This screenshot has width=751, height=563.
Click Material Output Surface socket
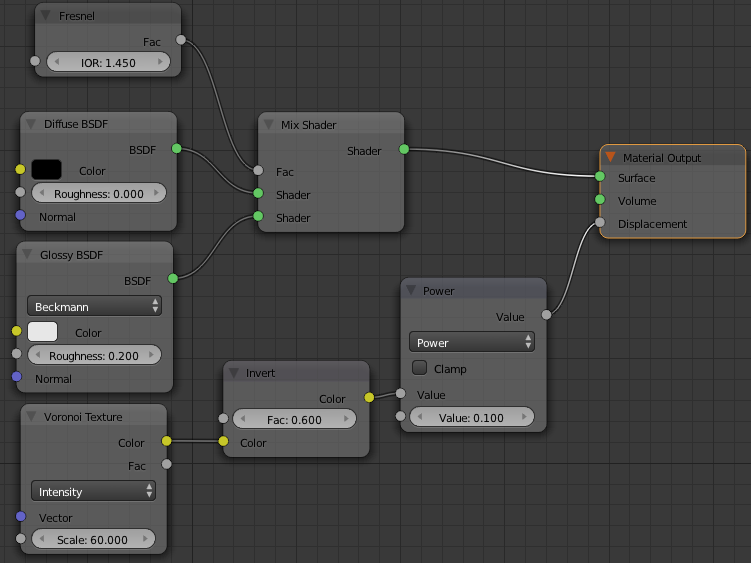(x=600, y=176)
